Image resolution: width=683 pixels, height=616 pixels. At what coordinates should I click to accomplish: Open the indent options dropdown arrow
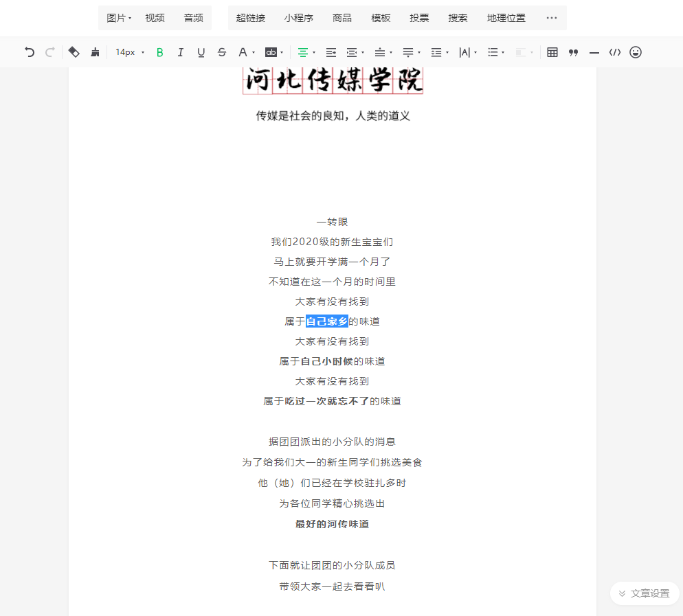[x=363, y=53]
